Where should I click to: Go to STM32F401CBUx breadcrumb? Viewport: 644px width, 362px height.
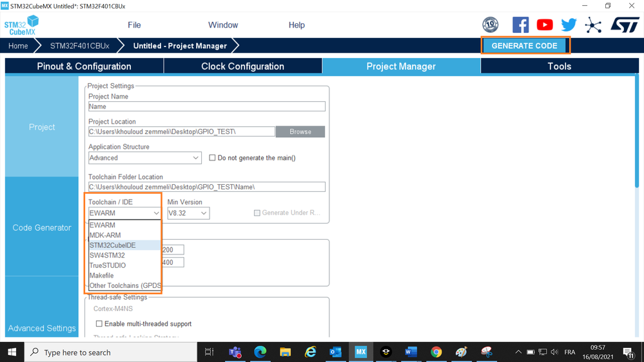pyautogui.click(x=80, y=46)
